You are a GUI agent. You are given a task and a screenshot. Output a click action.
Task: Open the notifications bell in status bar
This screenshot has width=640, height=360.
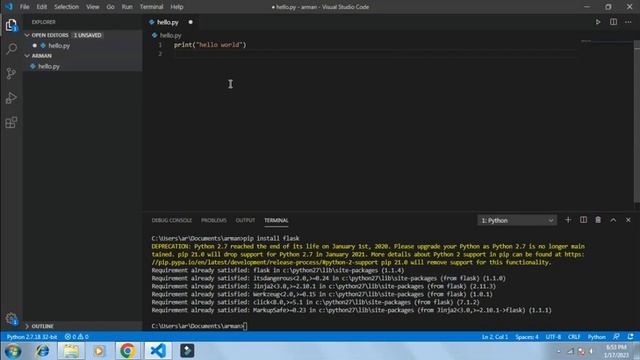(631, 337)
